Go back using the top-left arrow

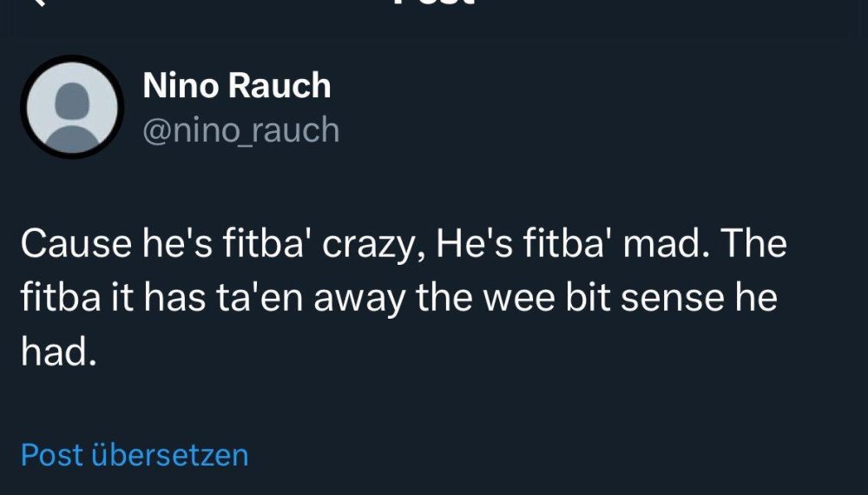[36, 3]
